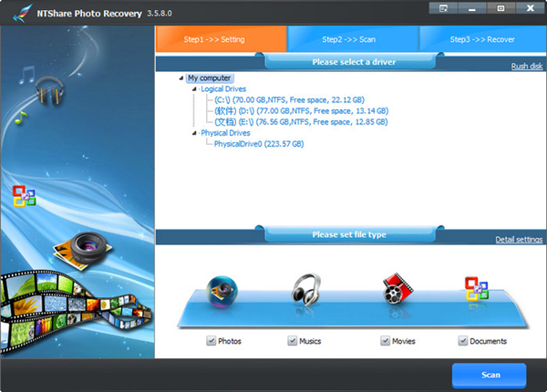Click the Documents office squares icon
The image size is (547, 392).
[477, 289]
